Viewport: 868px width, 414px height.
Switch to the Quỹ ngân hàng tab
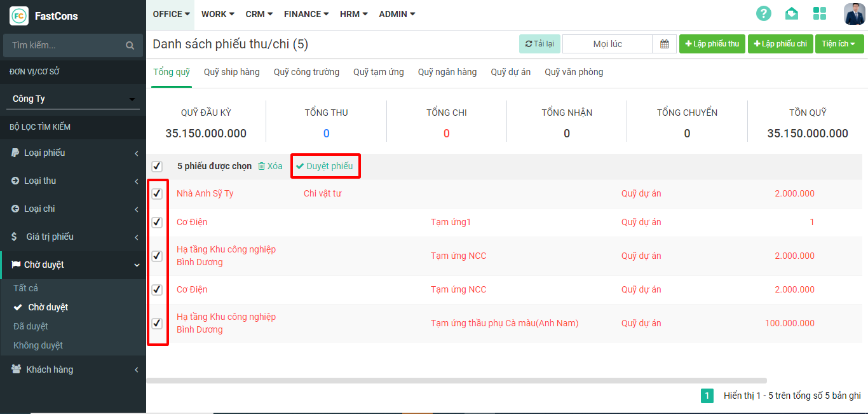447,72
